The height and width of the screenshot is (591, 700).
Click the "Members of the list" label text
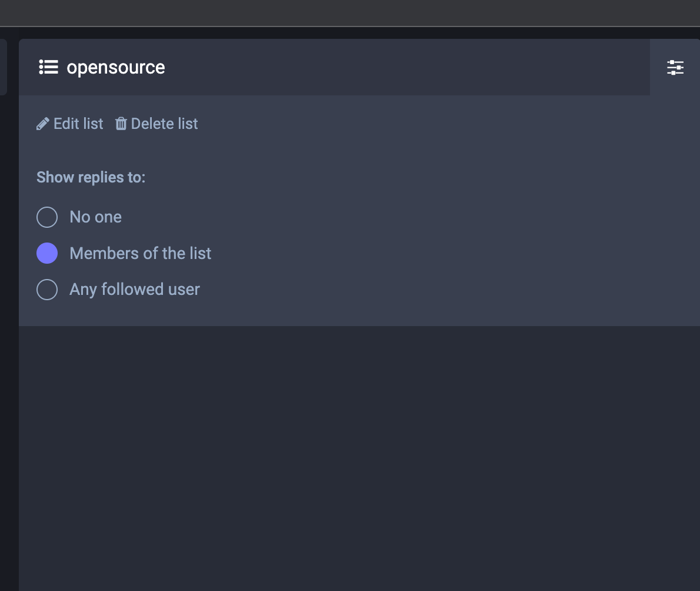tap(140, 254)
